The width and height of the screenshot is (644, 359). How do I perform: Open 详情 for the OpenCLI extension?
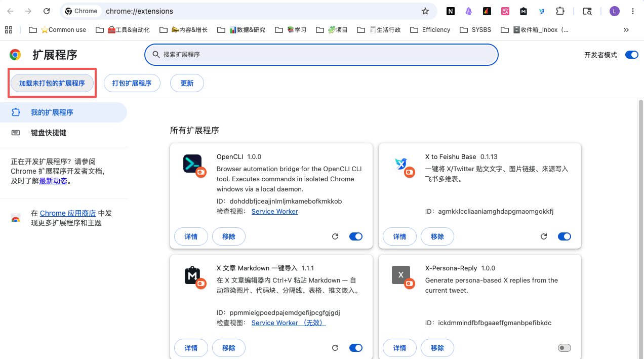pyautogui.click(x=191, y=236)
